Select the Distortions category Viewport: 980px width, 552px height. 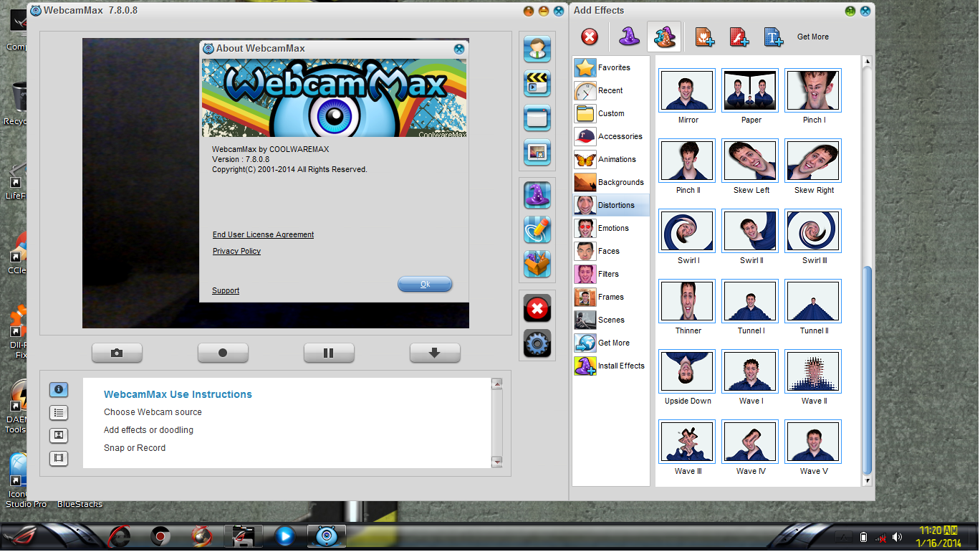pyautogui.click(x=611, y=205)
